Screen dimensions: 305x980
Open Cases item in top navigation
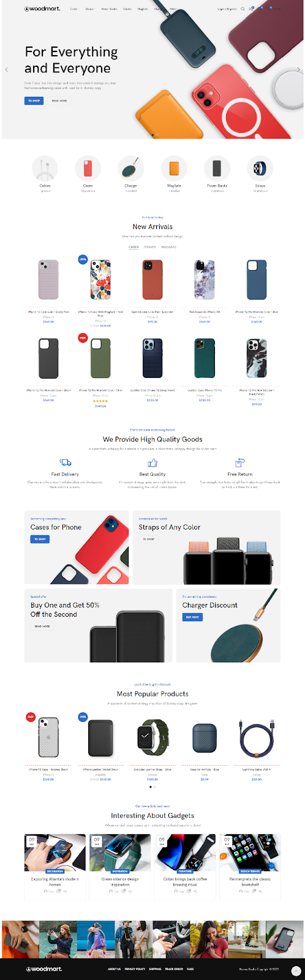point(74,9)
